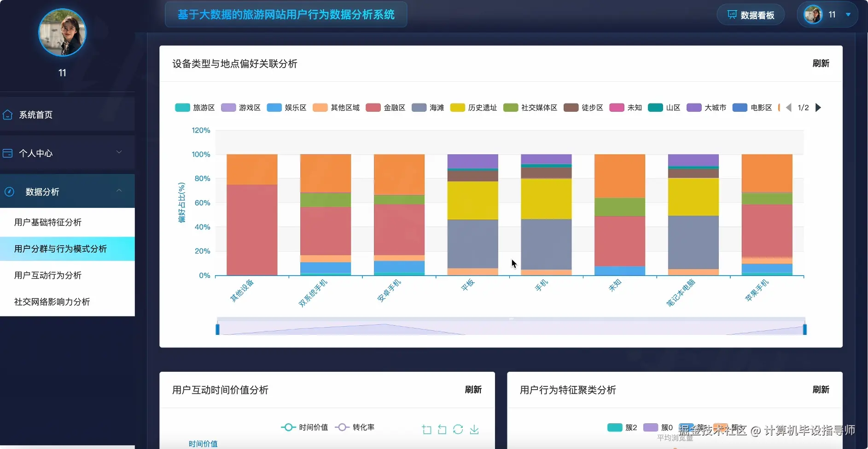This screenshot has width=868, height=449.
Task: Click the 其他设备 stacked bar
Action: point(252,215)
